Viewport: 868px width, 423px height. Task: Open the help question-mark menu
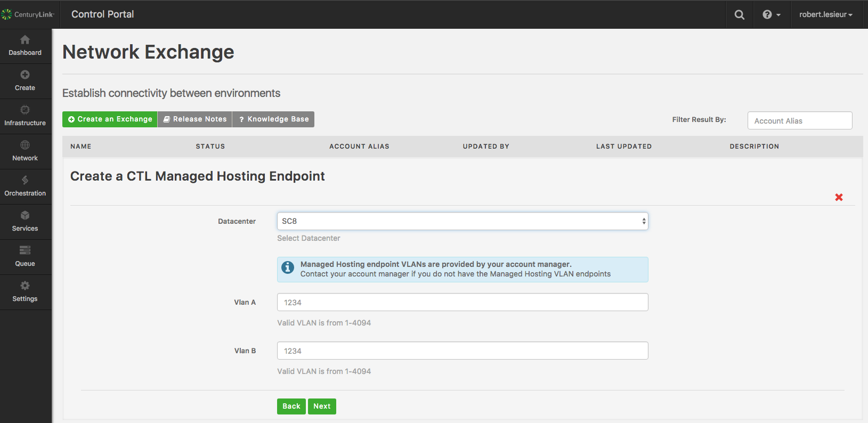coord(772,15)
